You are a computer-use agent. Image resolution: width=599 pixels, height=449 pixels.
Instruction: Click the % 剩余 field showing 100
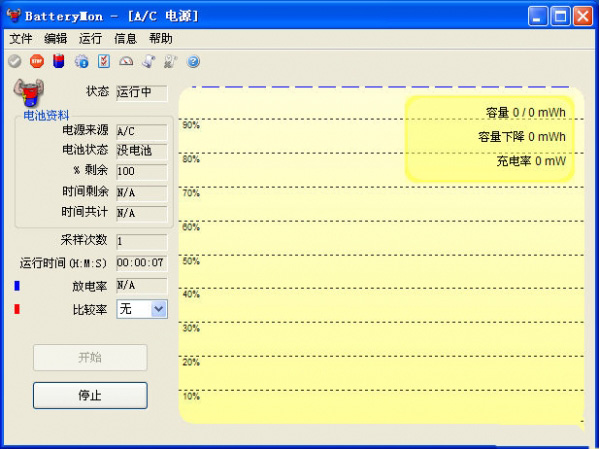pos(142,172)
